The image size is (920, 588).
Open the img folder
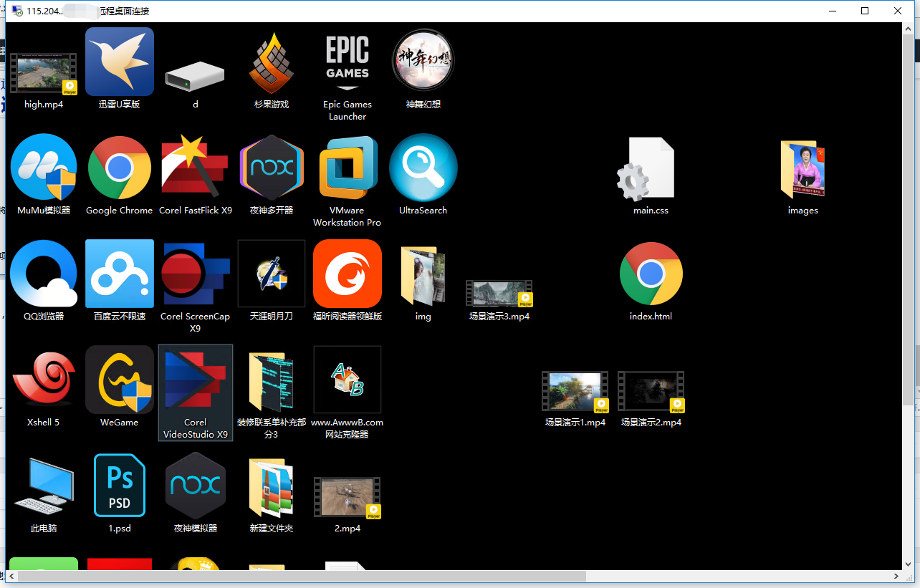(x=423, y=276)
